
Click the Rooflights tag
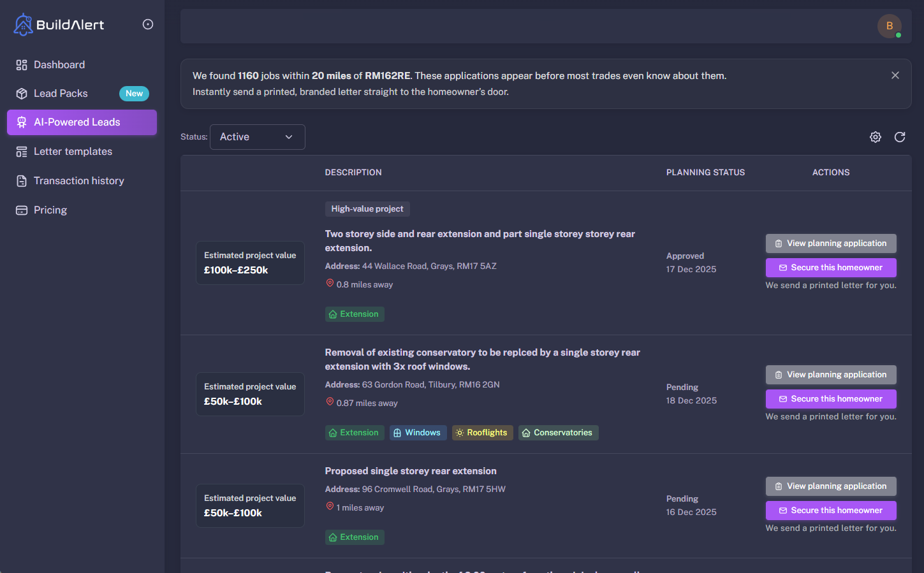click(x=482, y=433)
